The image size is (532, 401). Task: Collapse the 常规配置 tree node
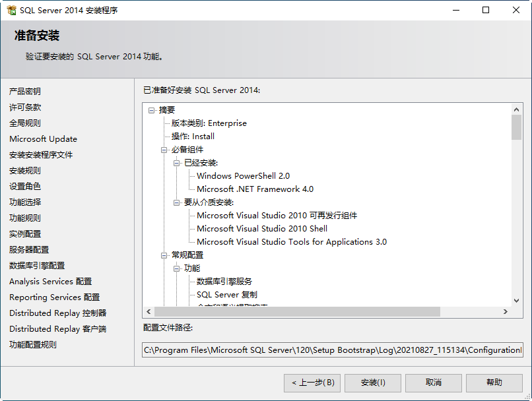(x=164, y=255)
